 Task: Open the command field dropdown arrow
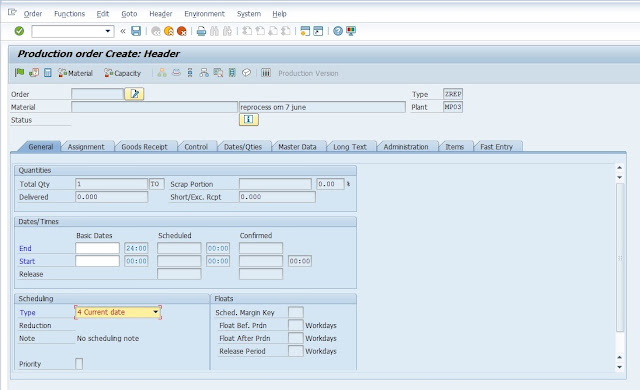[108, 31]
